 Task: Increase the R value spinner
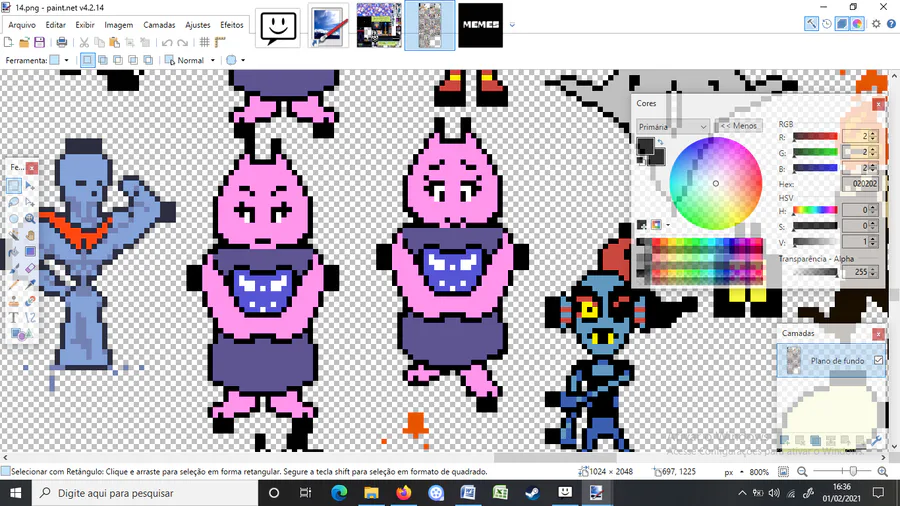click(874, 133)
